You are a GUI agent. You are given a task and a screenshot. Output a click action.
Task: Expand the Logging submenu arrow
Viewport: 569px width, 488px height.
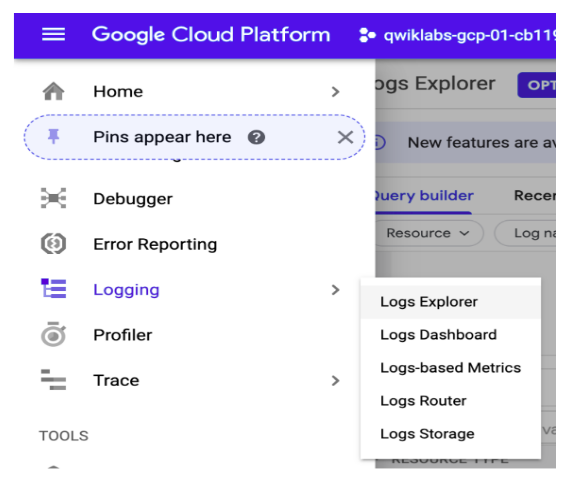[335, 290]
